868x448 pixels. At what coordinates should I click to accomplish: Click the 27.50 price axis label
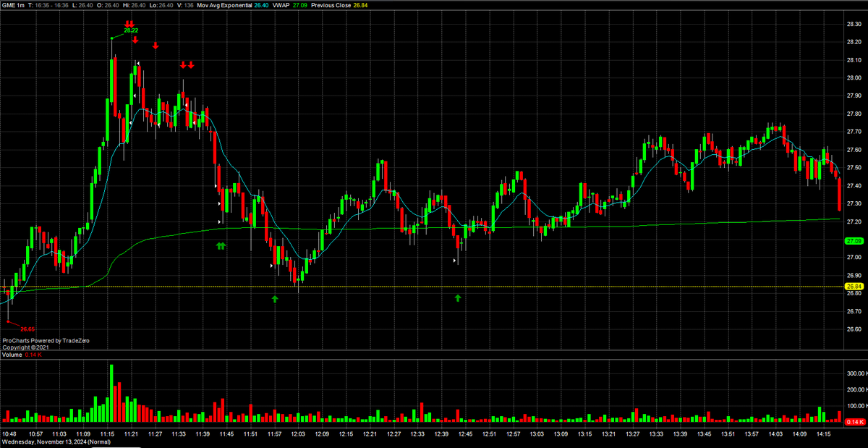[854, 168]
